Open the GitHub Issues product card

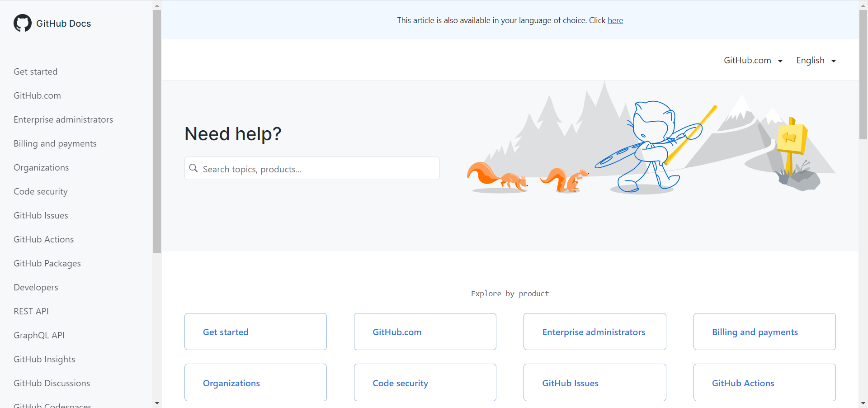point(595,382)
